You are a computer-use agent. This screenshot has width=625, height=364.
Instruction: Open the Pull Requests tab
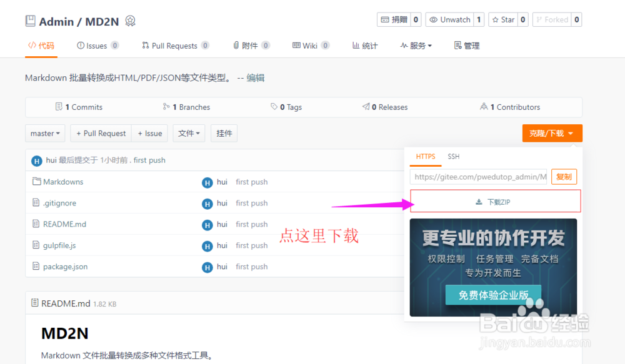[176, 46]
